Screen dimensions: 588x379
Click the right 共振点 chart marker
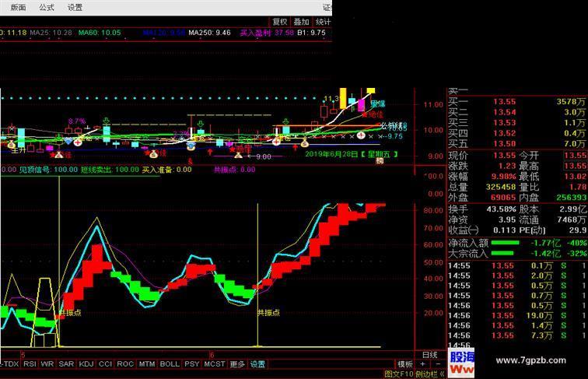point(268,313)
